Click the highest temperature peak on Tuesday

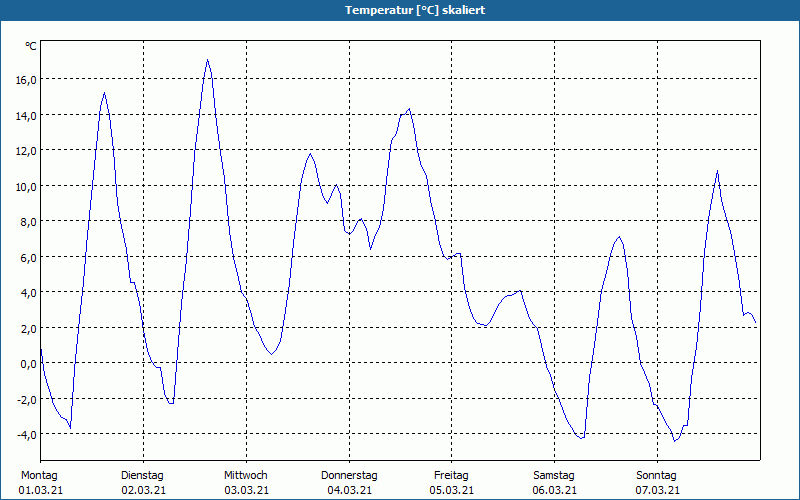tap(207, 60)
